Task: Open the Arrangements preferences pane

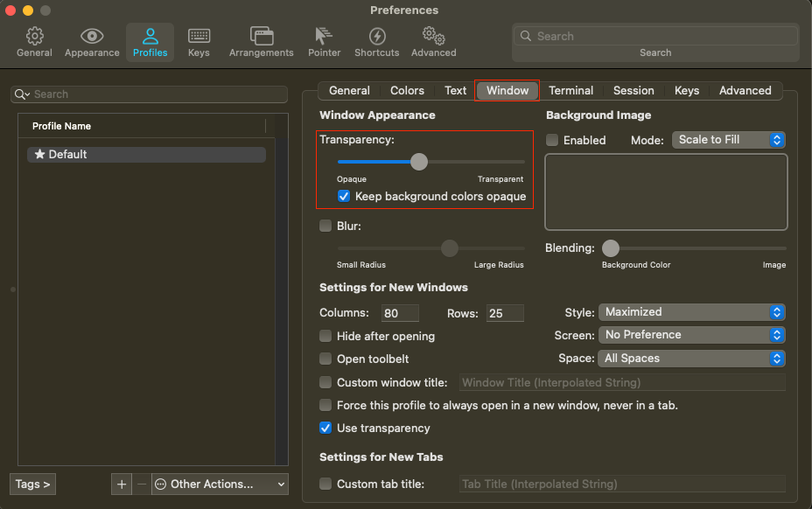Action: [262, 42]
